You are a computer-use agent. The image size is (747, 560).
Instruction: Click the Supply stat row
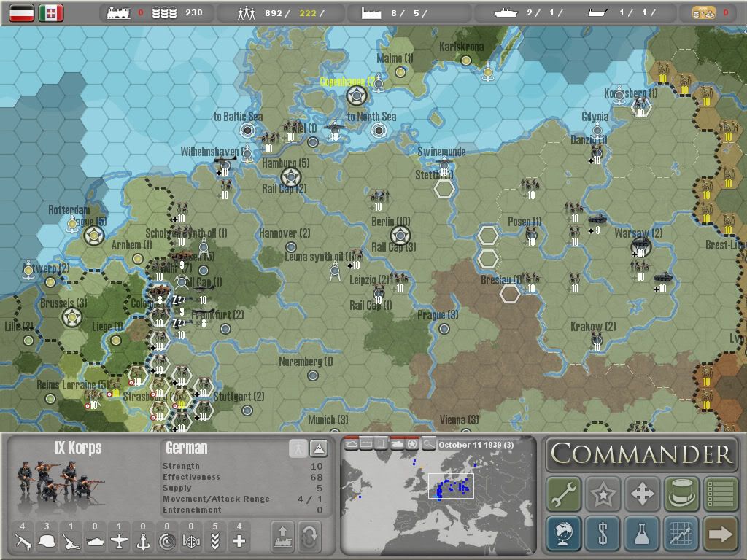pyautogui.click(x=242, y=488)
